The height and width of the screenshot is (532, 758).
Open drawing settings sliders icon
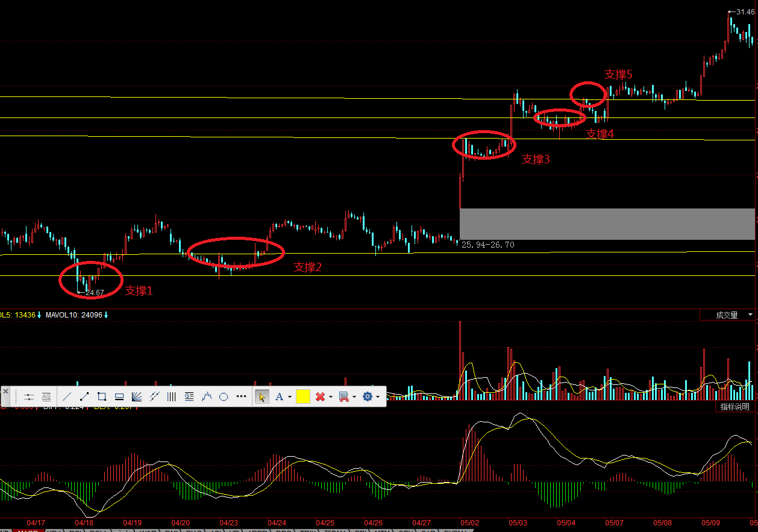pos(29,396)
